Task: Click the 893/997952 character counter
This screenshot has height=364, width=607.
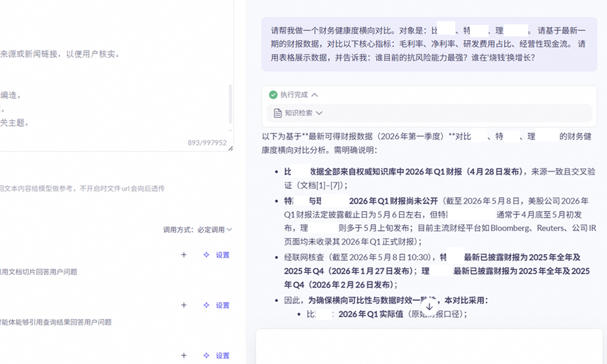Action: click(207, 143)
